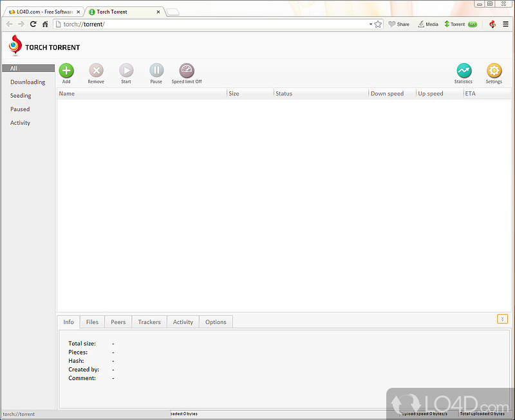Viewport: 515px width, 420px height.
Task: Click the Total size label
Action: click(x=82, y=343)
